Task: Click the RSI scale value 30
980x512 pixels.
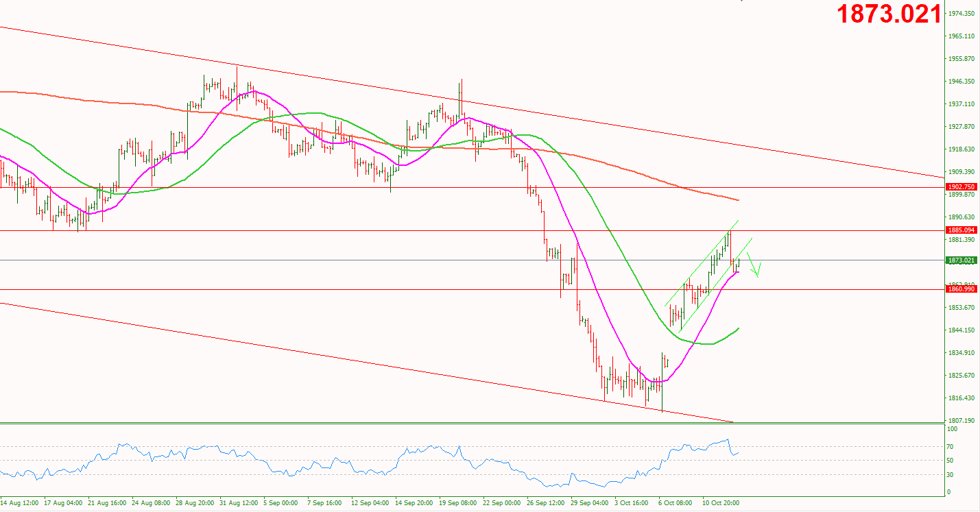Action: coord(951,475)
